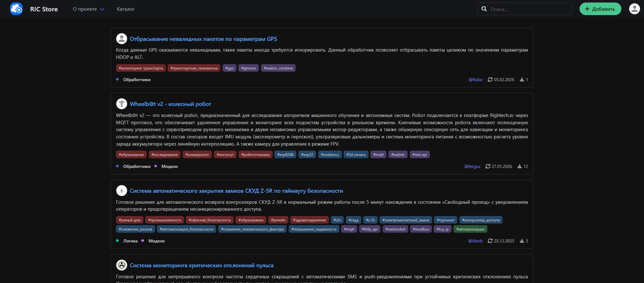Open the "Каталог" menu item
Viewport: 644px width, 283px height.
click(x=125, y=9)
